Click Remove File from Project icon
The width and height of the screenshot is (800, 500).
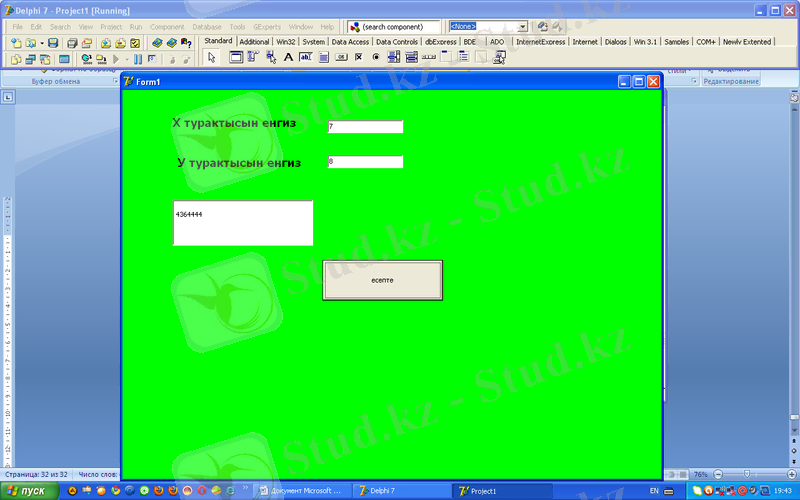[x=120, y=43]
